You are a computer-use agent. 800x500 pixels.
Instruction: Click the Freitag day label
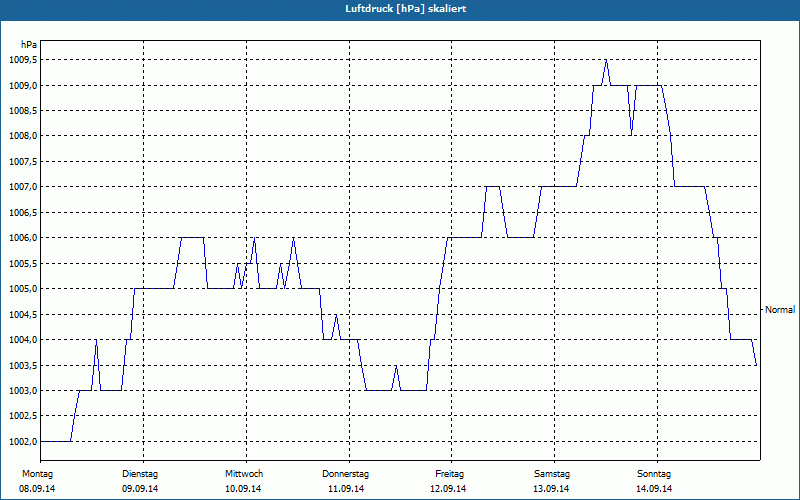click(449, 474)
